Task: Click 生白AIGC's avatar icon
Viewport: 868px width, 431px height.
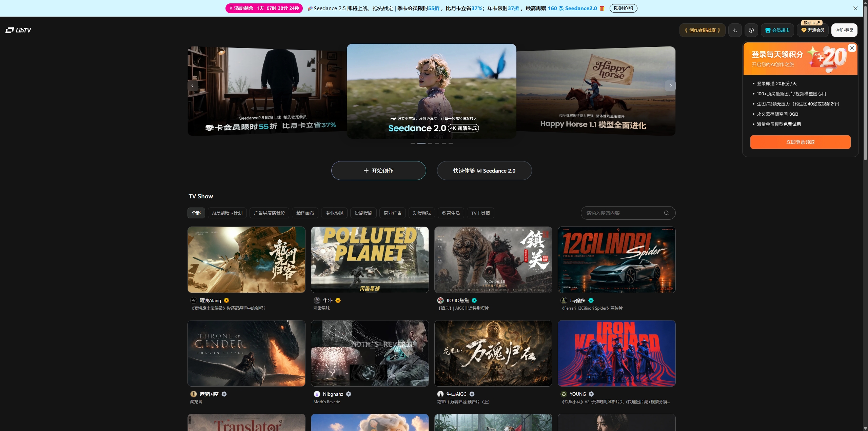Action: (440, 394)
